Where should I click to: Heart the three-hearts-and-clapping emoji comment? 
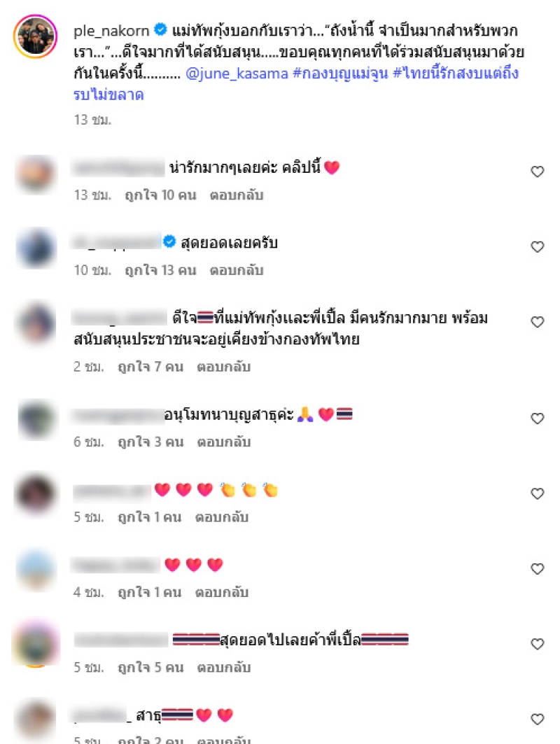pyautogui.click(x=537, y=493)
